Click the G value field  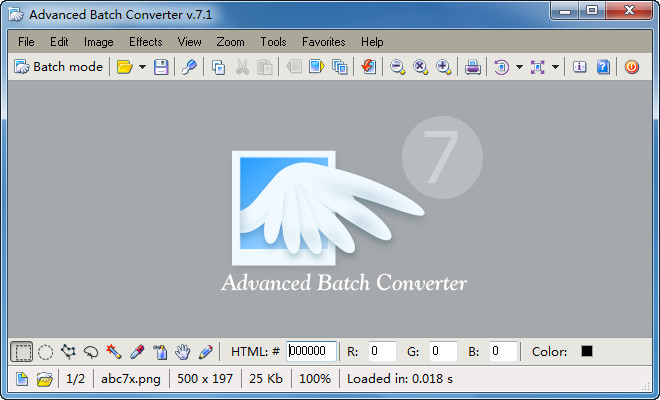pyautogui.click(x=443, y=351)
